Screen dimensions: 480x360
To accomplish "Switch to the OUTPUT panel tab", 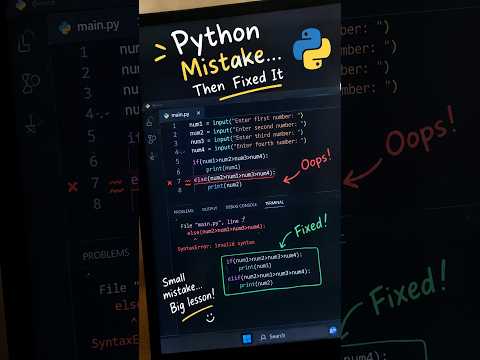I will (210, 209).
